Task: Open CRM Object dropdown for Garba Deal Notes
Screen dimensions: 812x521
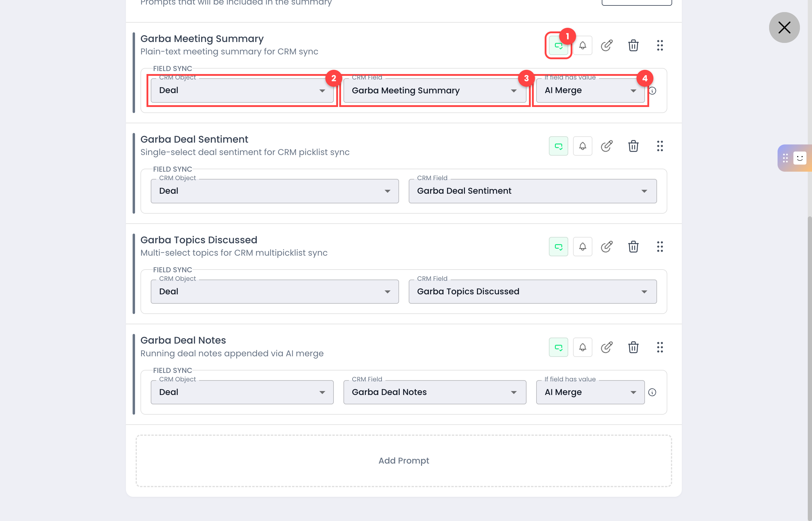Action: [x=242, y=393]
